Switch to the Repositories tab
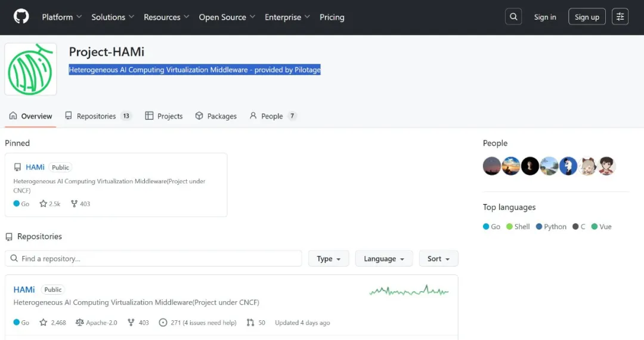The width and height of the screenshot is (644, 340). pos(97,116)
